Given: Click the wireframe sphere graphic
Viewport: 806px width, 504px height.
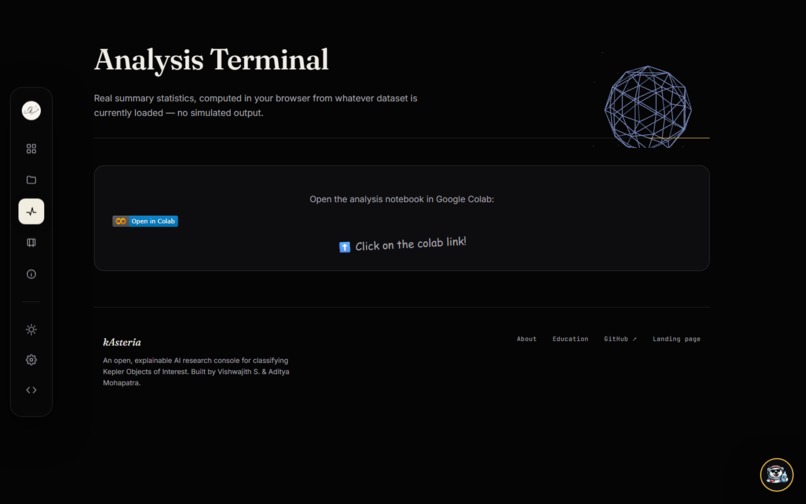Looking at the screenshot, I should [648, 107].
